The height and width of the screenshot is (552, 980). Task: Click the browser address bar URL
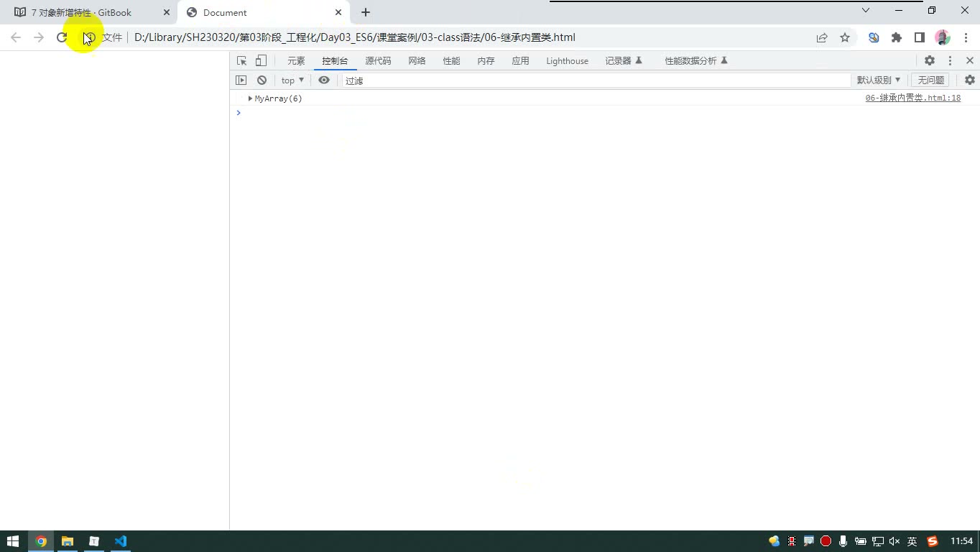(x=355, y=37)
